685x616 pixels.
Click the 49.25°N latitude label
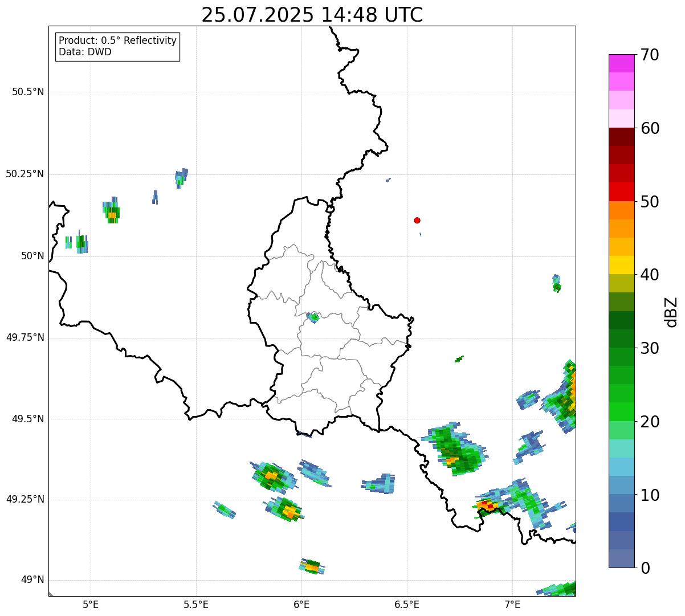click(x=25, y=499)
